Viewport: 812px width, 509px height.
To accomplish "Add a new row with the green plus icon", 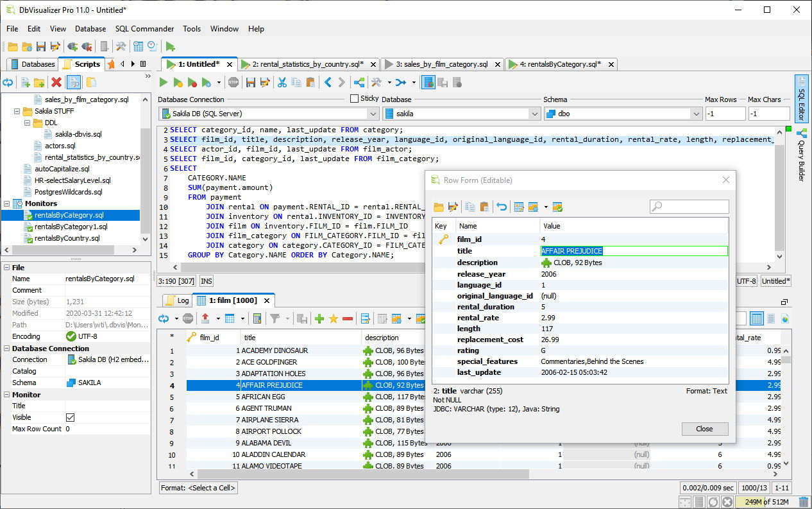I will click(319, 318).
